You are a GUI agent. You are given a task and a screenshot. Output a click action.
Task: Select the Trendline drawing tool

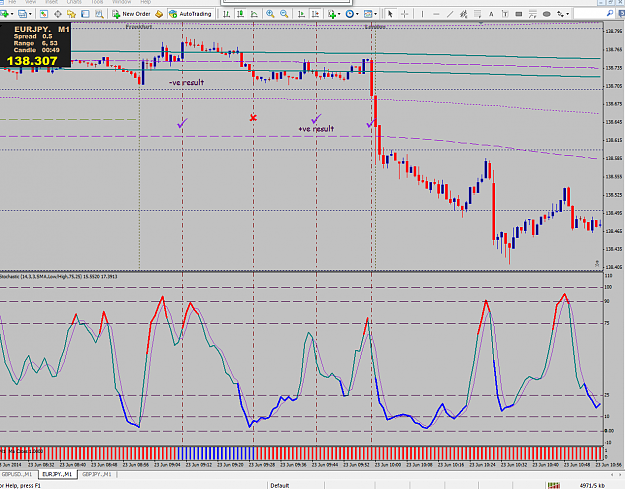tap(450, 14)
